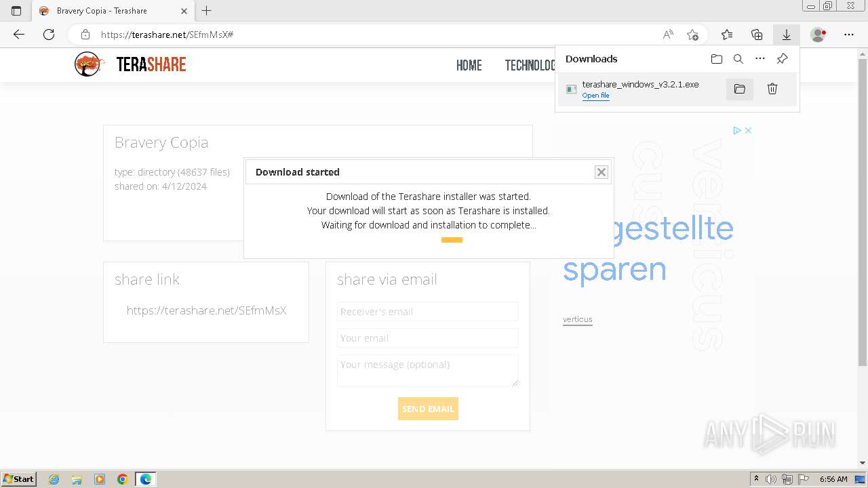Launch Chrome from taskbar
The width and height of the screenshot is (868, 488).
122,479
